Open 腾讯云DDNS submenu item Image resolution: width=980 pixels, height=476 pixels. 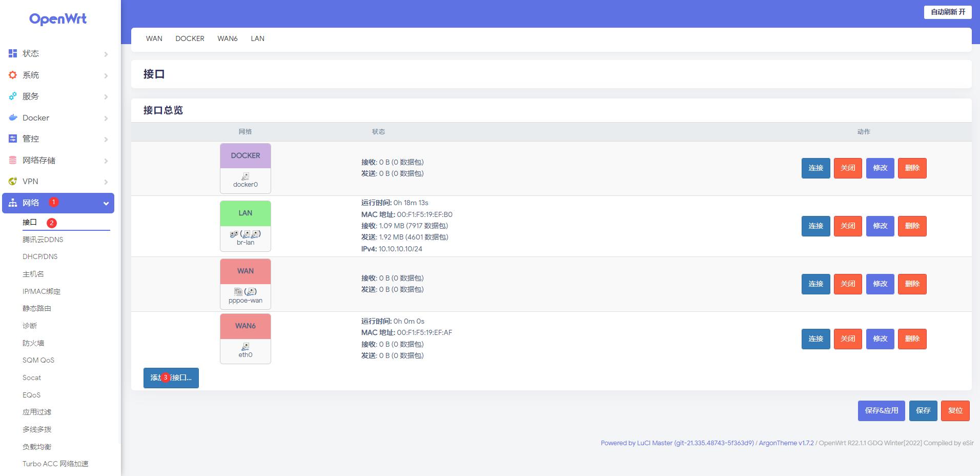pyautogui.click(x=43, y=240)
